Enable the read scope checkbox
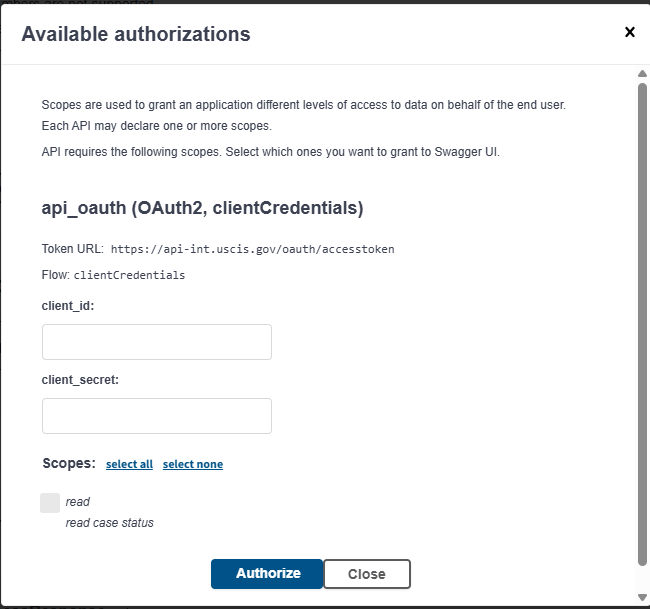 (50, 503)
